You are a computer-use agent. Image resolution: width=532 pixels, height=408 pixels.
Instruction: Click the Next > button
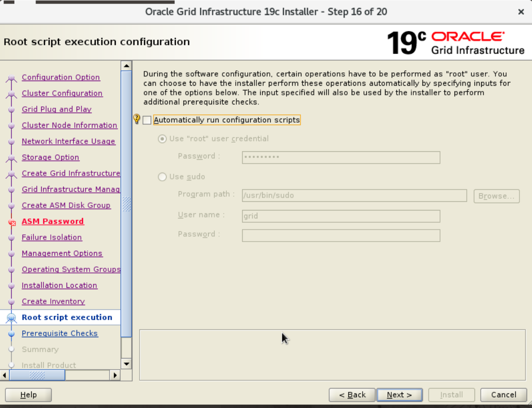pyautogui.click(x=400, y=395)
